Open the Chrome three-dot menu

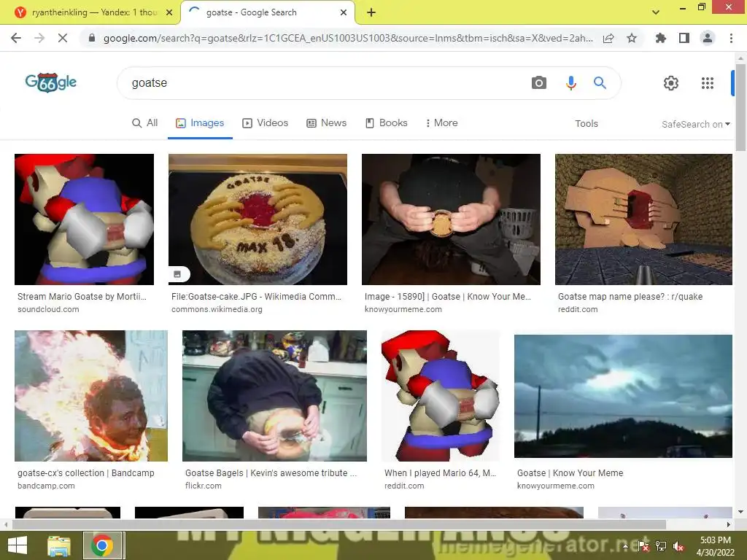click(x=731, y=38)
